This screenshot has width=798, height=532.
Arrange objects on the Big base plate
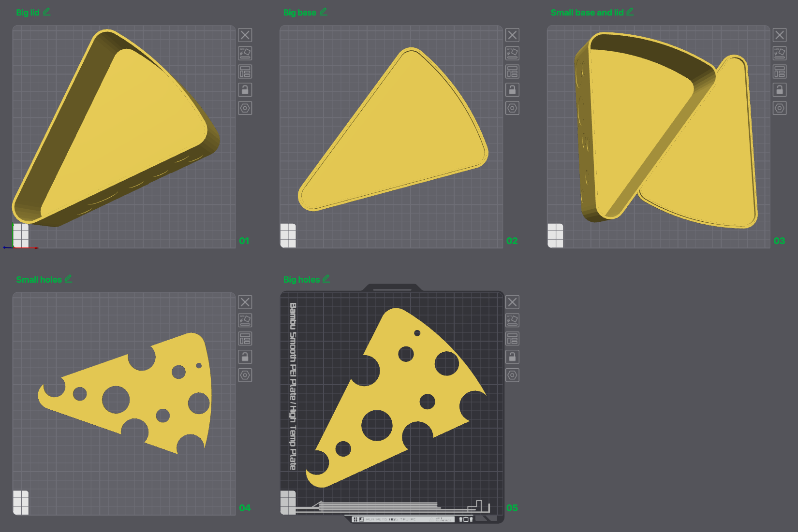[512, 72]
